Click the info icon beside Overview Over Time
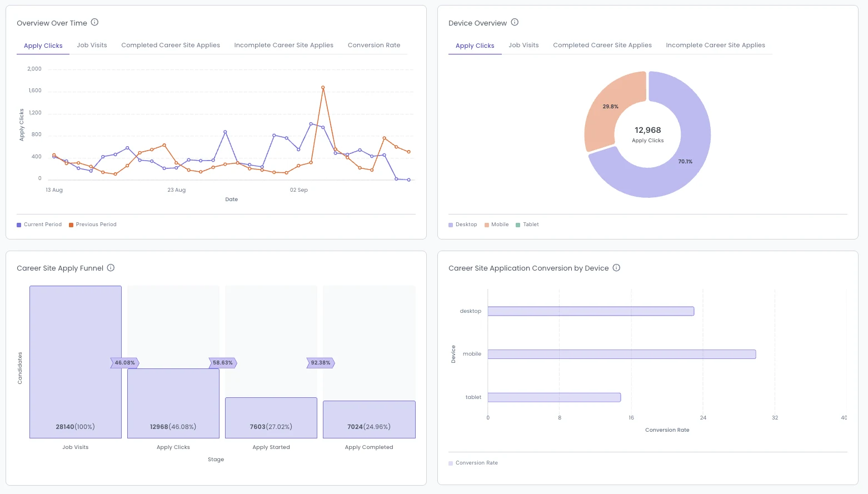The image size is (868, 494). coord(94,22)
